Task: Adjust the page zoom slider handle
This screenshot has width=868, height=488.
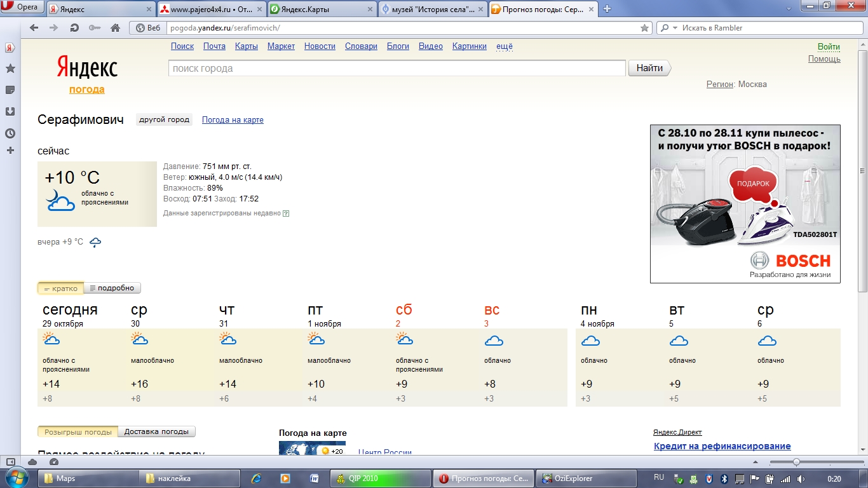Action: 796,462
